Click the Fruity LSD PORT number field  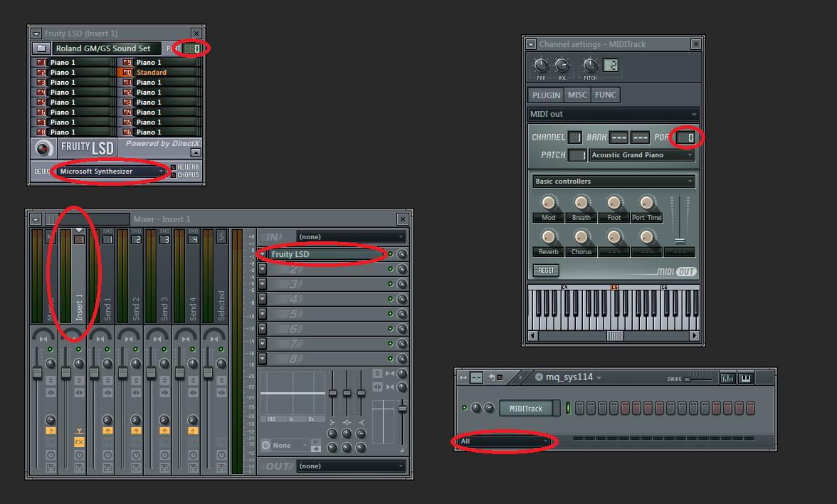coord(191,48)
